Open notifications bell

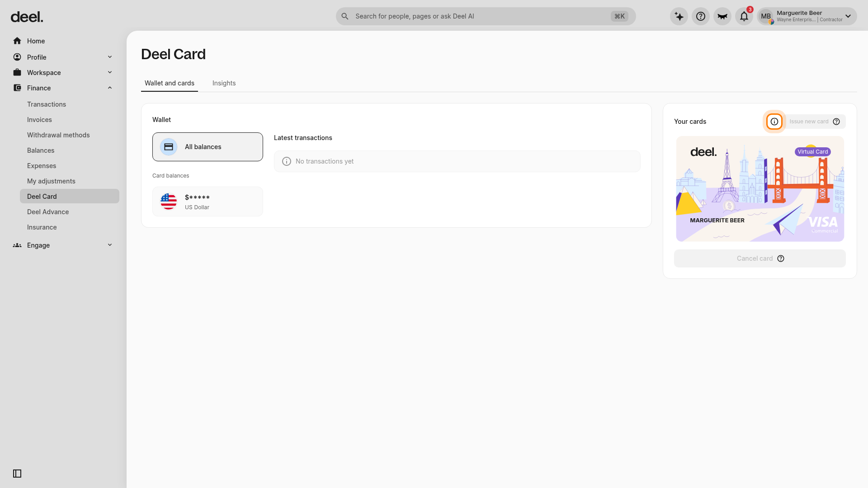[x=744, y=16]
